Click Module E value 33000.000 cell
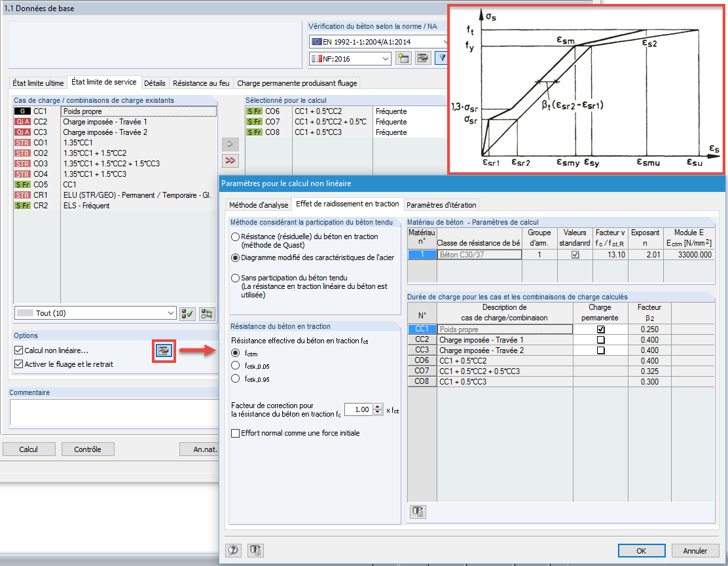Screen dimensions: 728x566 (689, 255)
